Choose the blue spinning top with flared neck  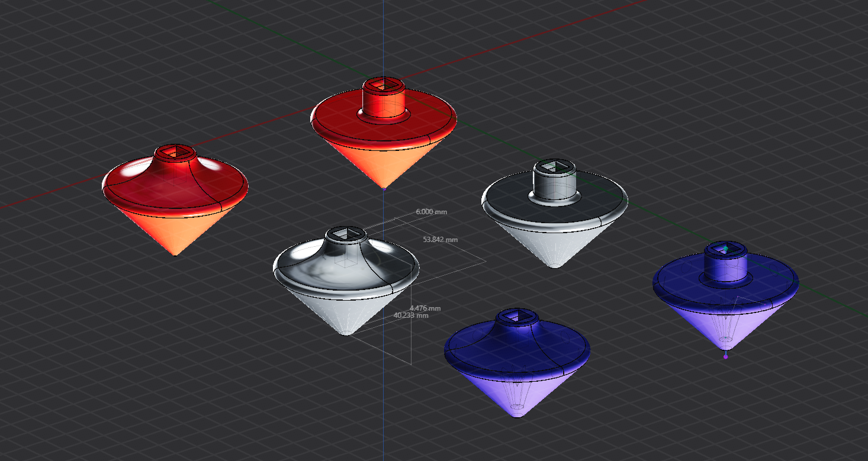pyautogui.click(x=517, y=363)
